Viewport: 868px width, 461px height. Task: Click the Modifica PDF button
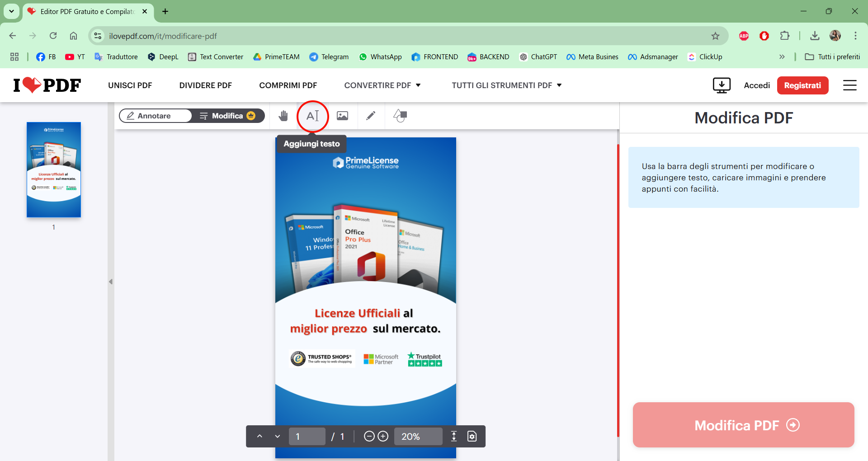point(744,425)
